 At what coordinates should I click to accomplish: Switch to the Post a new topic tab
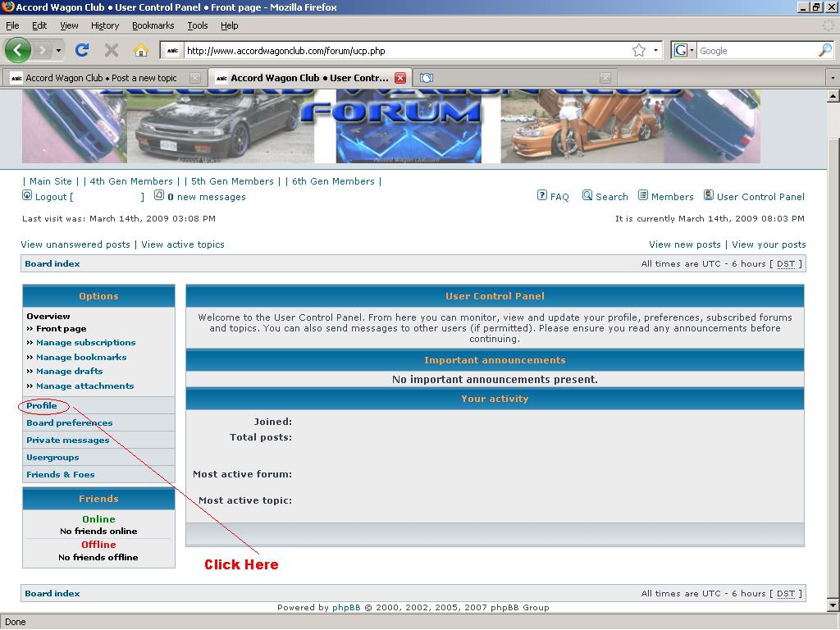pyautogui.click(x=101, y=78)
